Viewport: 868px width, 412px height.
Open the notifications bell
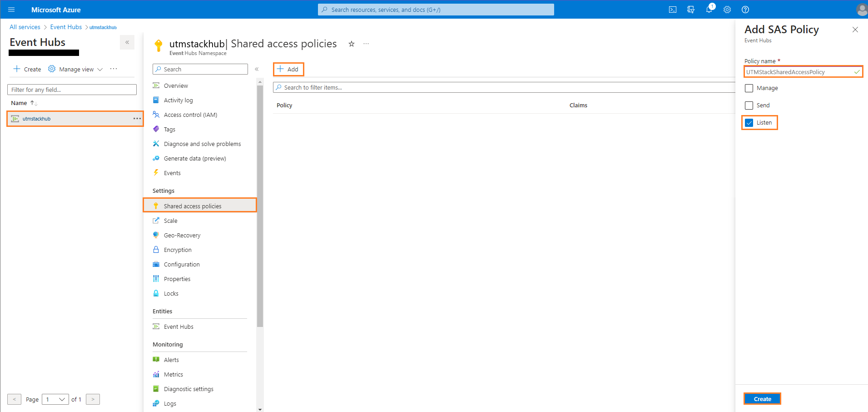709,10
